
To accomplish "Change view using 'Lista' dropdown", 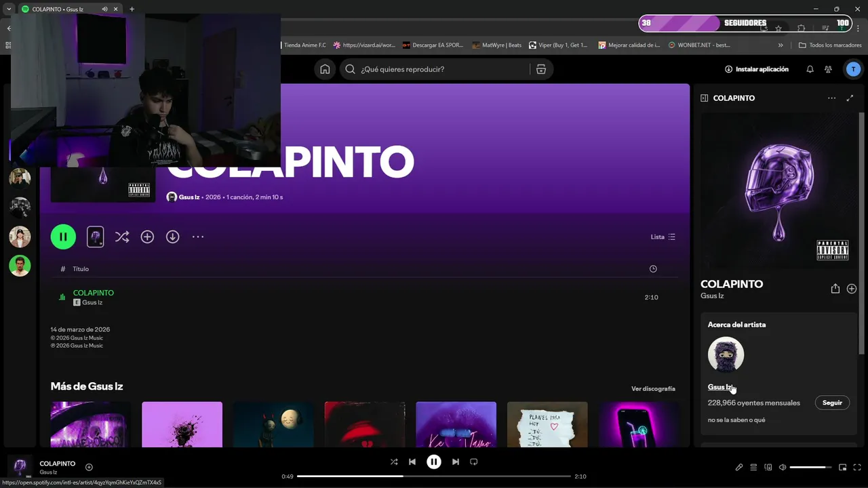I will (x=663, y=237).
